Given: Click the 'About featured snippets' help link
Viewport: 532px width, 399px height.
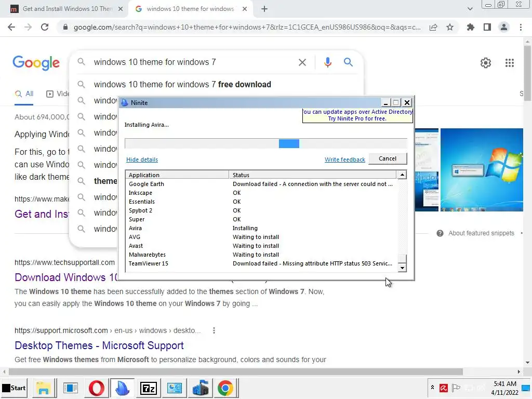Looking at the screenshot, I should pos(481,233).
